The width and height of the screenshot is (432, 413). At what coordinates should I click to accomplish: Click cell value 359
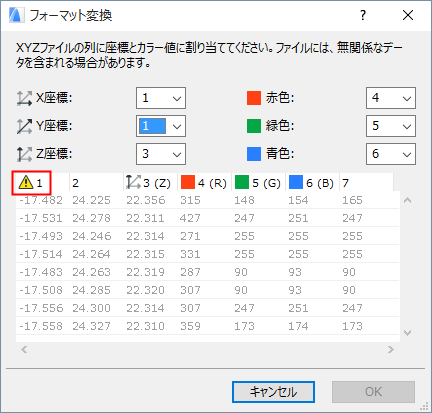(x=190, y=326)
